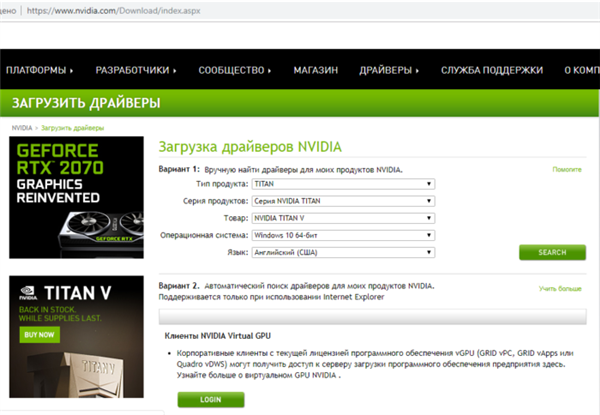Open the ПЛАТФОРМЫ menu
This screenshot has height=415, width=600.
click(x=39, y=70)
